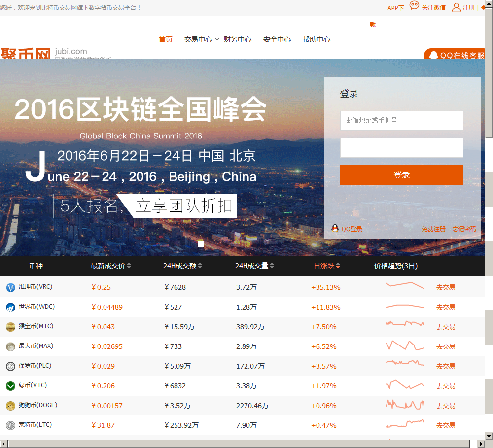The width and height of the screenshot is (493, 448).
Task: Click the 狗狗币(DOGE) coin name
Action: click(x=38, y=405)
